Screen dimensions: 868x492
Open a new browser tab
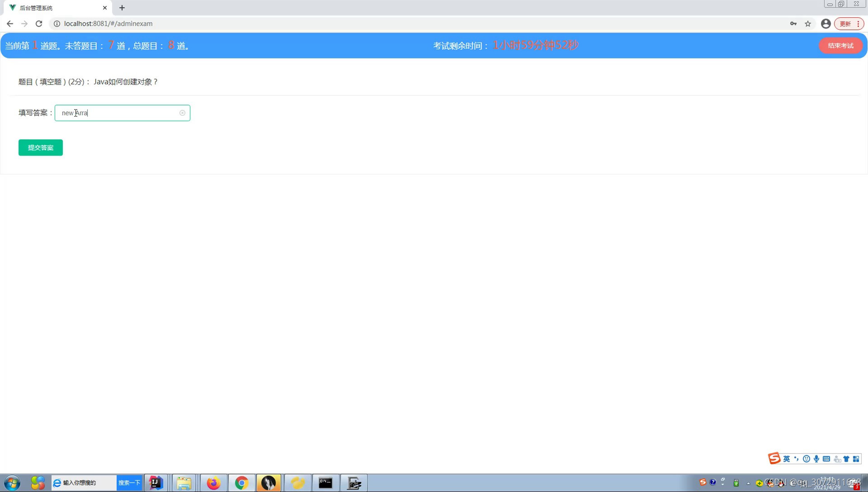122,8
